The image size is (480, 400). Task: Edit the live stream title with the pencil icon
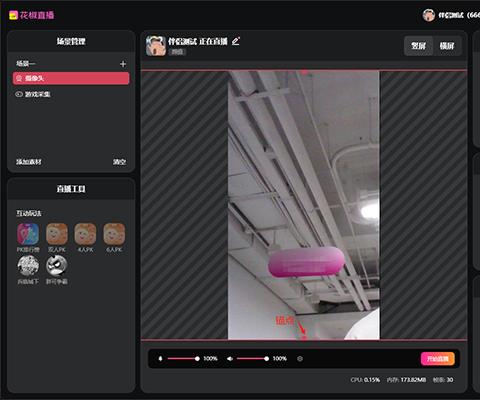point(236,41)
